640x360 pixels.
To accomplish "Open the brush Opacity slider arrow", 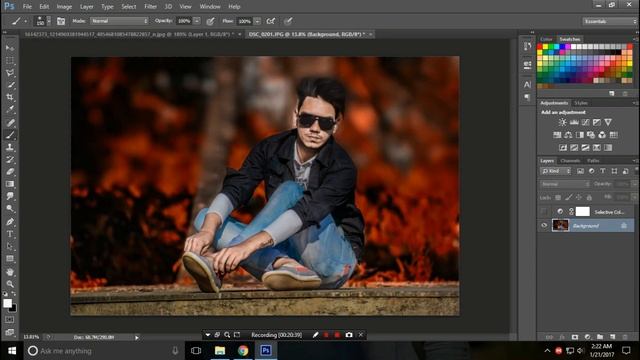I will pyautogui.click(x=197, y=21).
